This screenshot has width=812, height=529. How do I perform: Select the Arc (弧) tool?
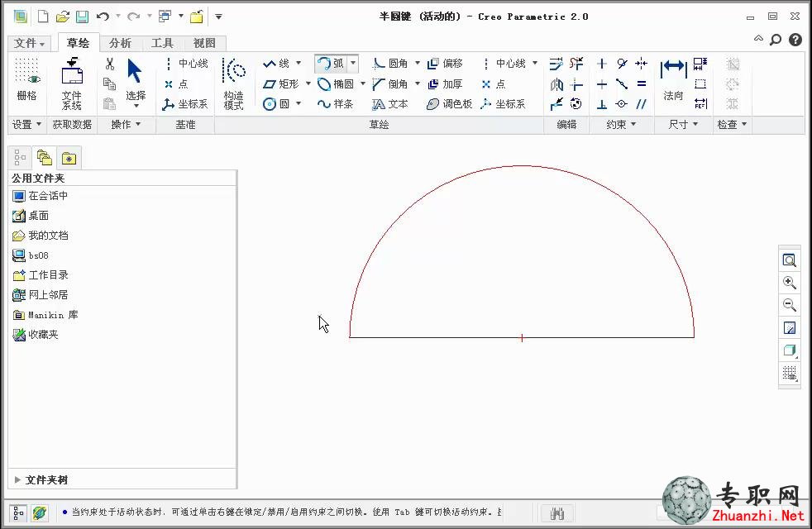click(331, 63)
